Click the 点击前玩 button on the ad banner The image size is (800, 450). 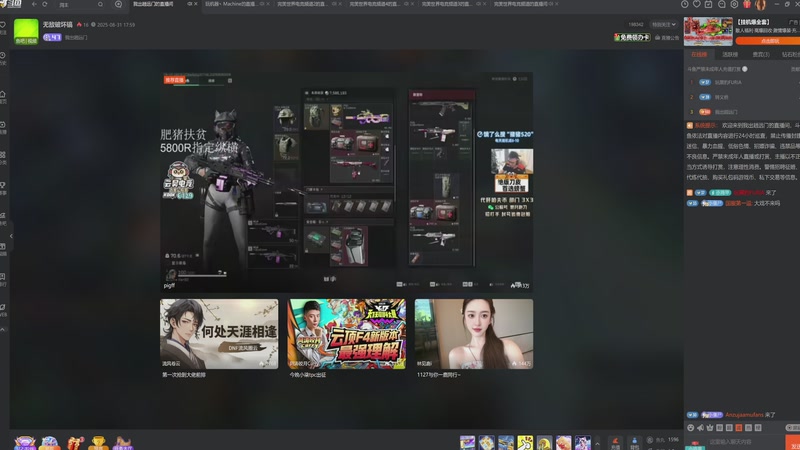tap(769, 41)
